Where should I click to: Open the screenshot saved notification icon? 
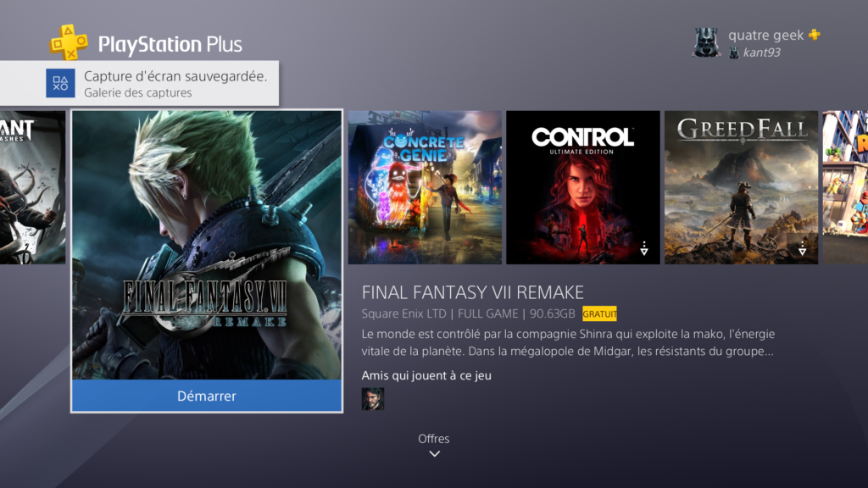pyautogui.click(x=60, y=83)
